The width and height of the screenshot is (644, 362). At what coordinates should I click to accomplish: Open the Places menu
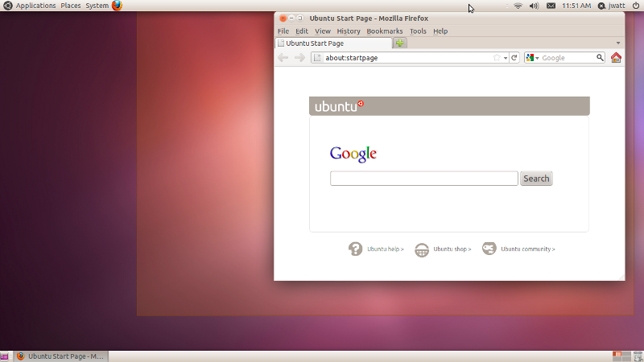71,6
